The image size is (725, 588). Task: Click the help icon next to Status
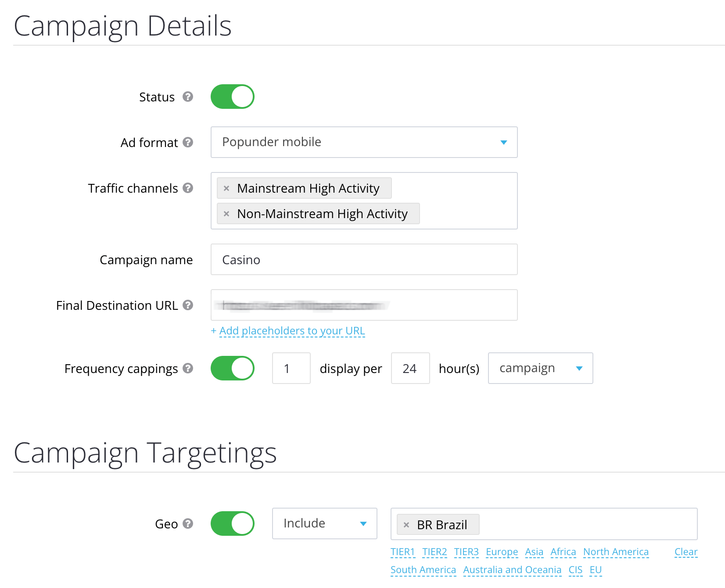pos(188,97)
